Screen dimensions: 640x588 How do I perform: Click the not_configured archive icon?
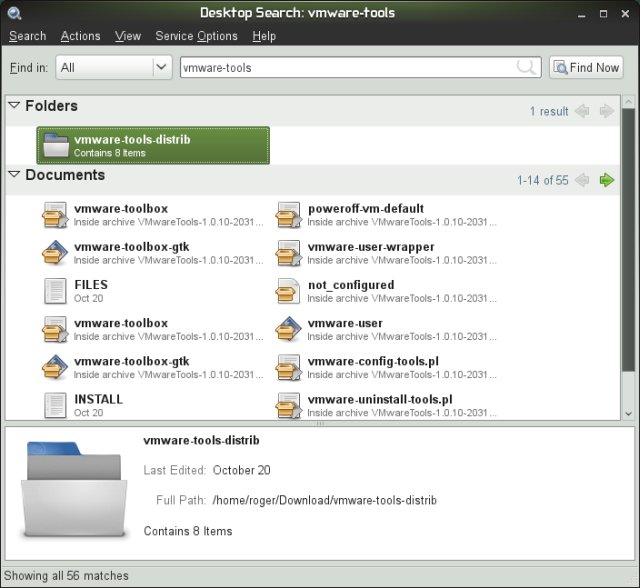[289, 291]
